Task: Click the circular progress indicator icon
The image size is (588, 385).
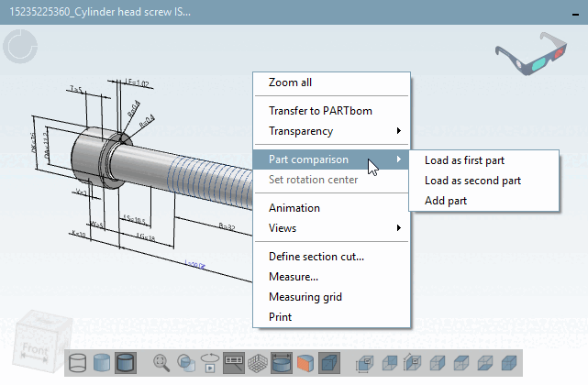Action: (20, 47)
